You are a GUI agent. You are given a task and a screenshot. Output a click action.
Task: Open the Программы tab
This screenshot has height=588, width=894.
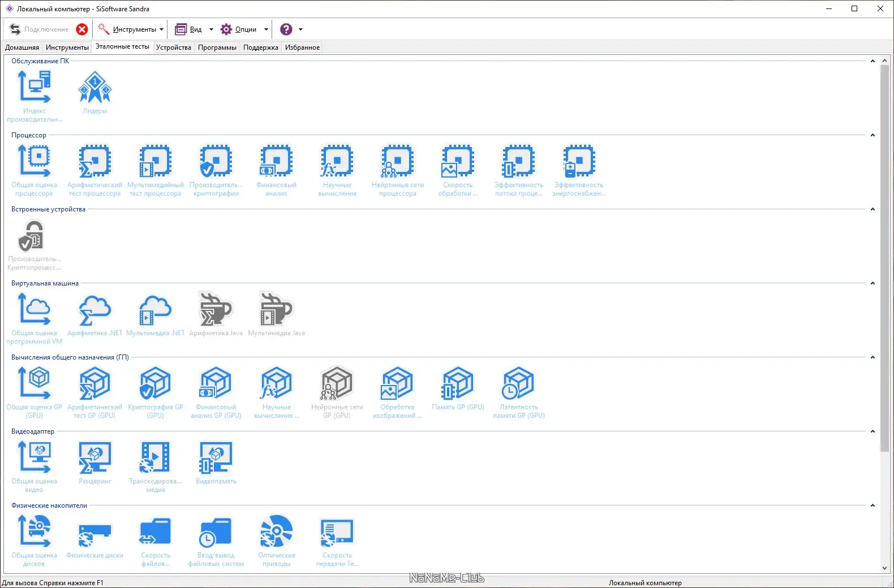217,47
